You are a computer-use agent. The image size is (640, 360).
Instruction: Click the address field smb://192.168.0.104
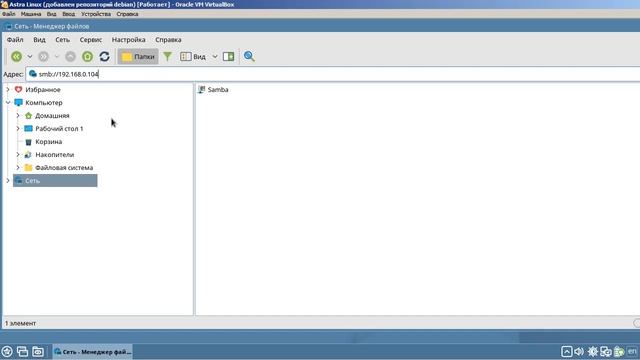click(x=332, y=74)
